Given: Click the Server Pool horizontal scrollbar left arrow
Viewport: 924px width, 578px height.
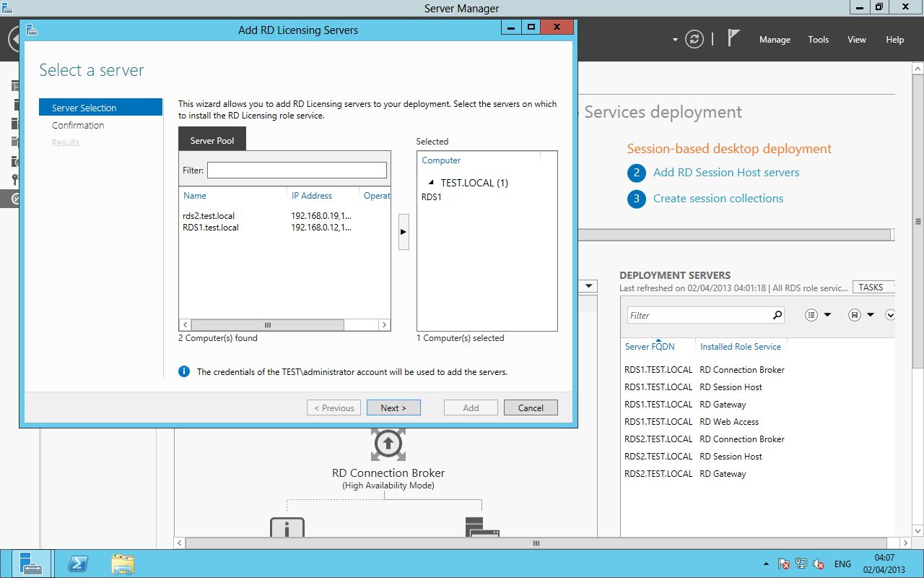Looking at the screenshot, I should coord(185,325).
